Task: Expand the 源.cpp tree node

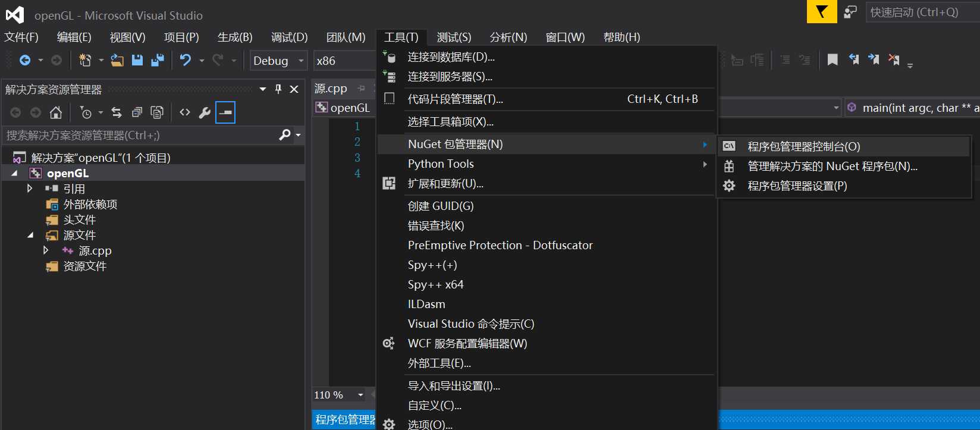Action: click(x=46, y=250)
